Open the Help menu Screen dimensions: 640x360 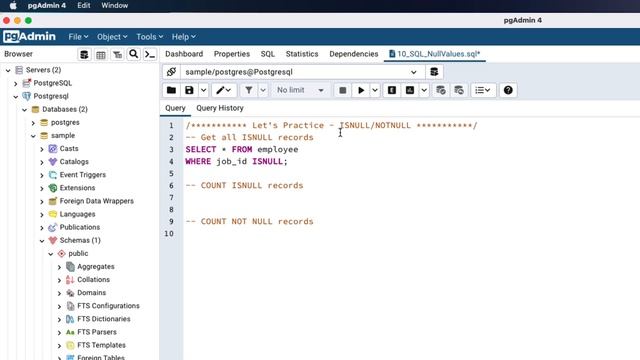(184, 37)
